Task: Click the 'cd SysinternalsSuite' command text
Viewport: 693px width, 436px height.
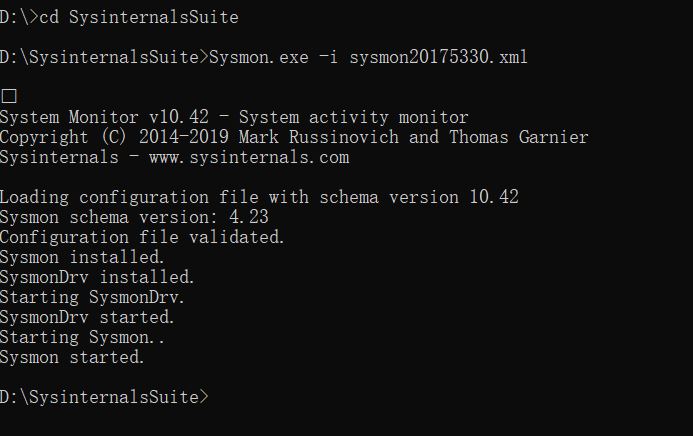Action: (139, 17)
